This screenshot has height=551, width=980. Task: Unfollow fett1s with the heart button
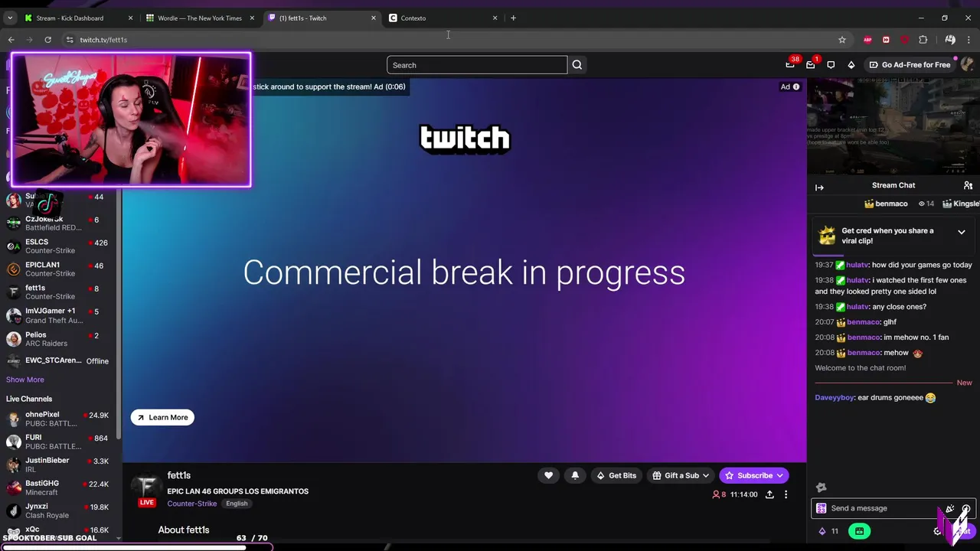(548, 475)
